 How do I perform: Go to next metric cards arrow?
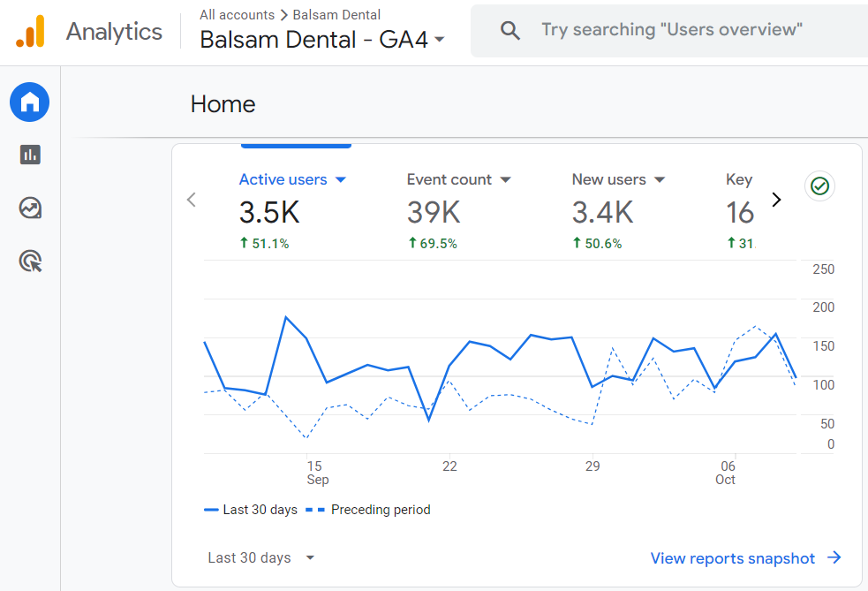click(776, 200)
